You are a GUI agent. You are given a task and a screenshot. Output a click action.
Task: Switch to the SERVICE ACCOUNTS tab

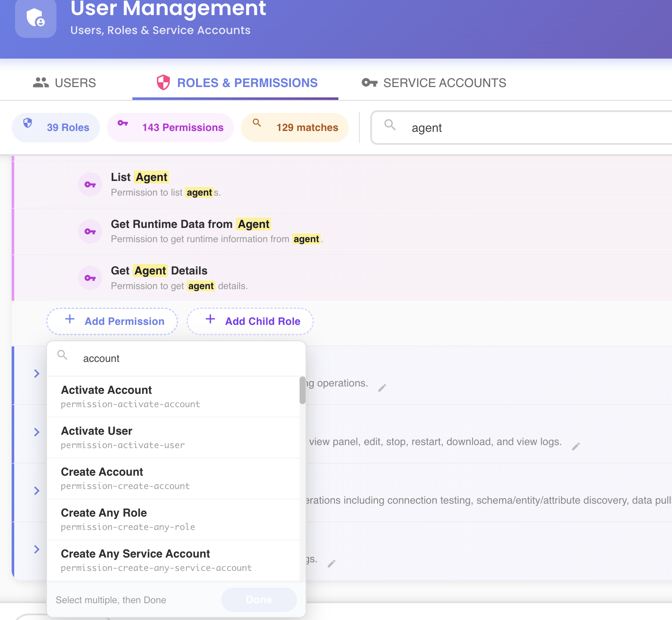pyautogui.click(x=434, y=83)
